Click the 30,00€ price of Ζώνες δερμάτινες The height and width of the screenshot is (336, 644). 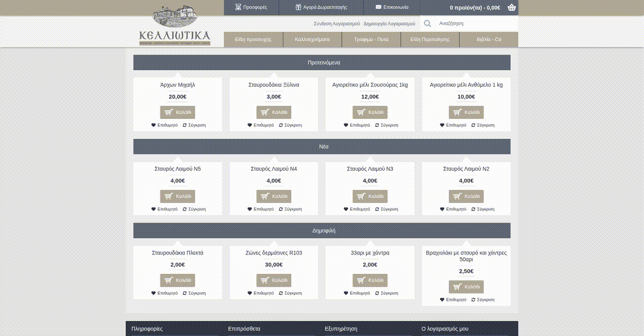[x=274, y=265]
